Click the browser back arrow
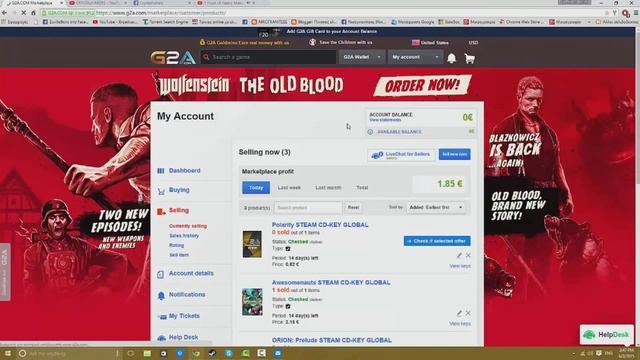Image resolution: width=640 pixels, height=360 pixels. pyautogui.click(x=4, y=13)
